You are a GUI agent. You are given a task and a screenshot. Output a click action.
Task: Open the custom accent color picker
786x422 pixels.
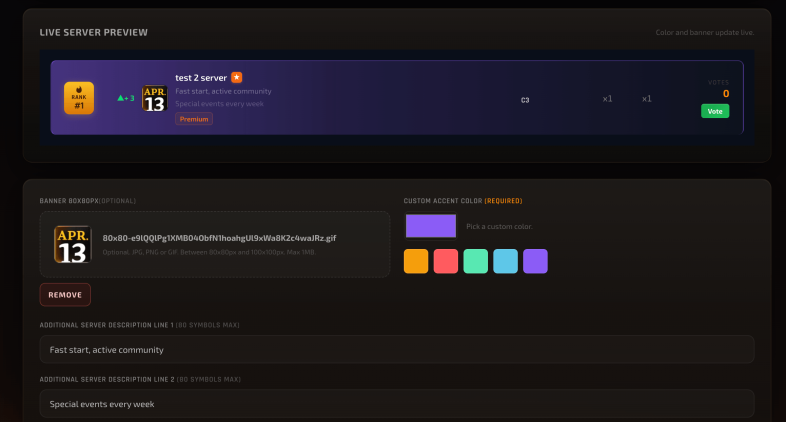click(431, 226)
